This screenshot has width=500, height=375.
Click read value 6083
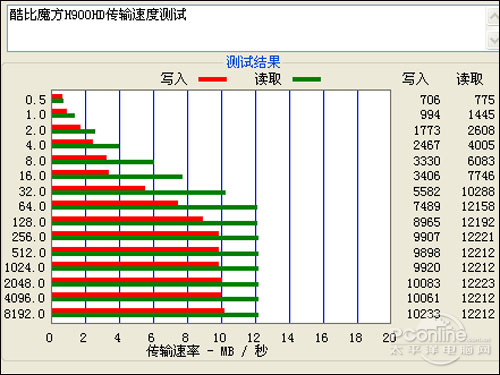[x=481, y=161]
